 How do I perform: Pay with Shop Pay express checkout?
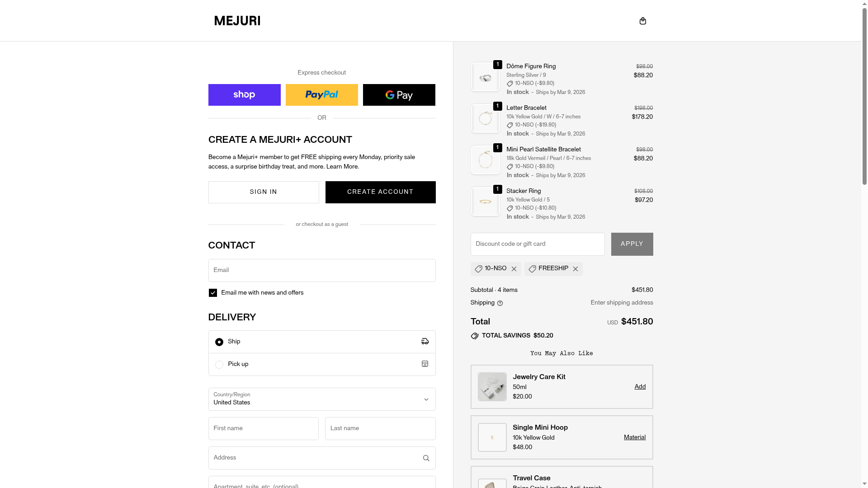click(x=244, y=95)
